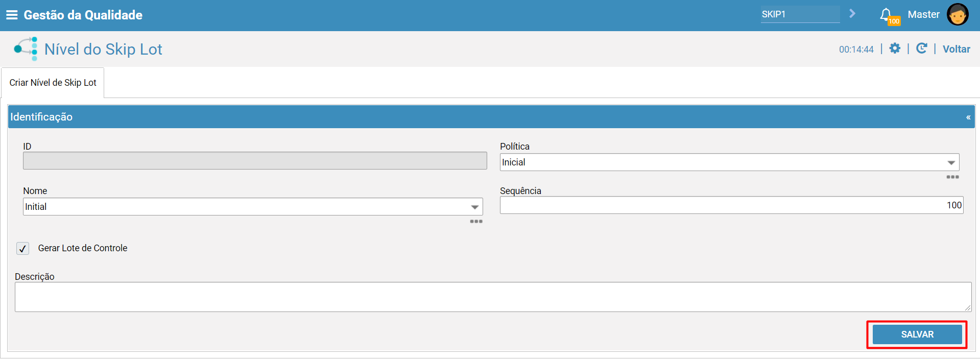Expand the Política dropdown arrow

tap(951, 163)
